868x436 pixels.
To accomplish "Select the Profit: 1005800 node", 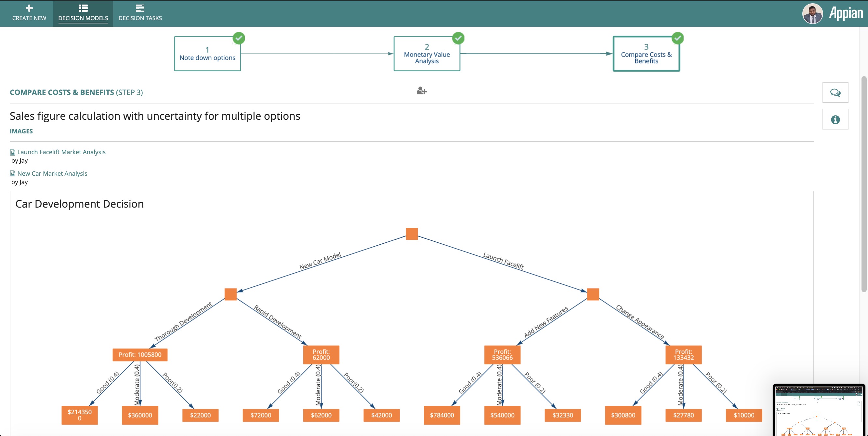I will click(140, 355).
